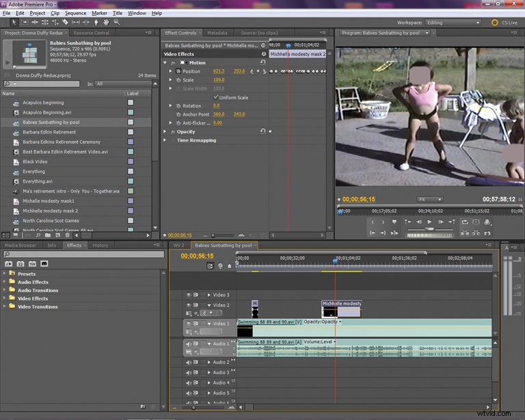Open the Workspace Editing dropdown
525x420 pixels.
point(453,23)
